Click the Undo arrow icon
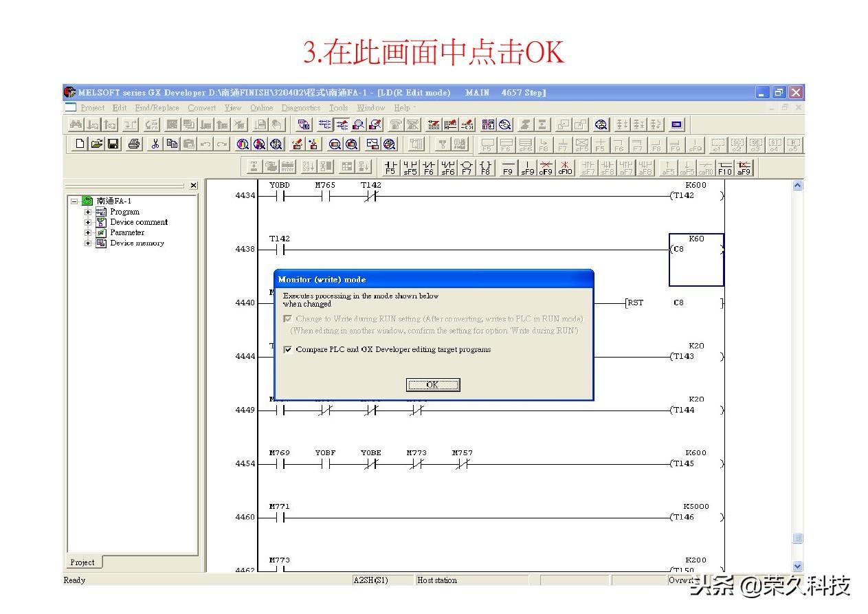868x614 pixels. click(x=205, y=144)
